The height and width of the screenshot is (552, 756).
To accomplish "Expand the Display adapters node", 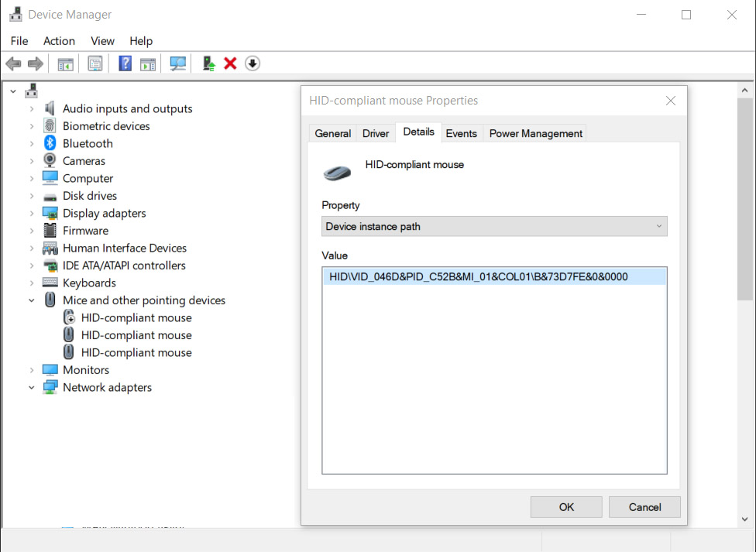I will pyautogui.click(x=32, y=213).
